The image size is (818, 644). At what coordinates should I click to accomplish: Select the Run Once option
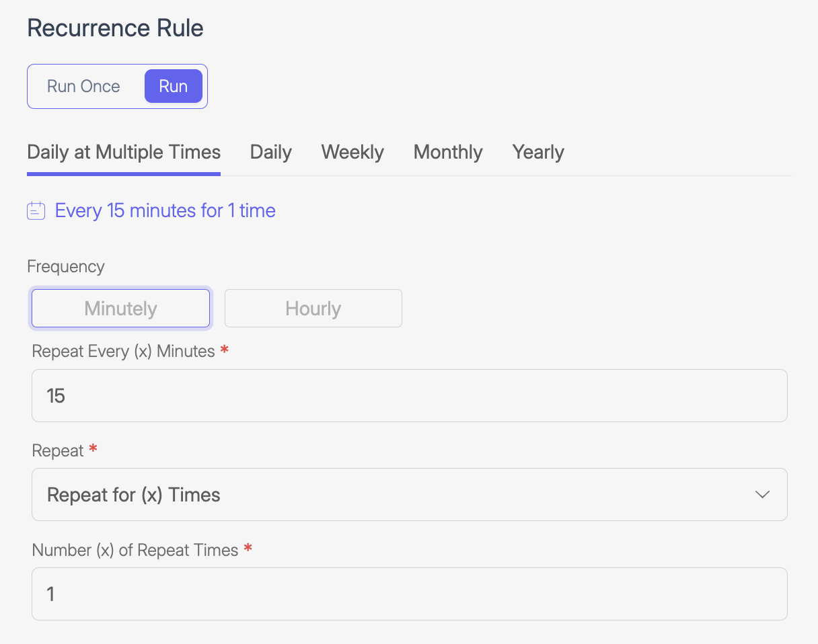(x=83, y=86)
